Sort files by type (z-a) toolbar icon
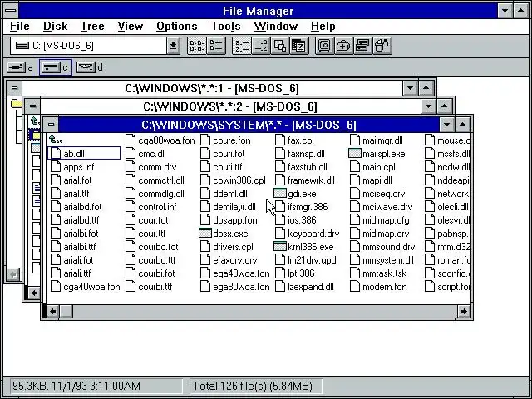The image size is (532, 399). (261, 46)
